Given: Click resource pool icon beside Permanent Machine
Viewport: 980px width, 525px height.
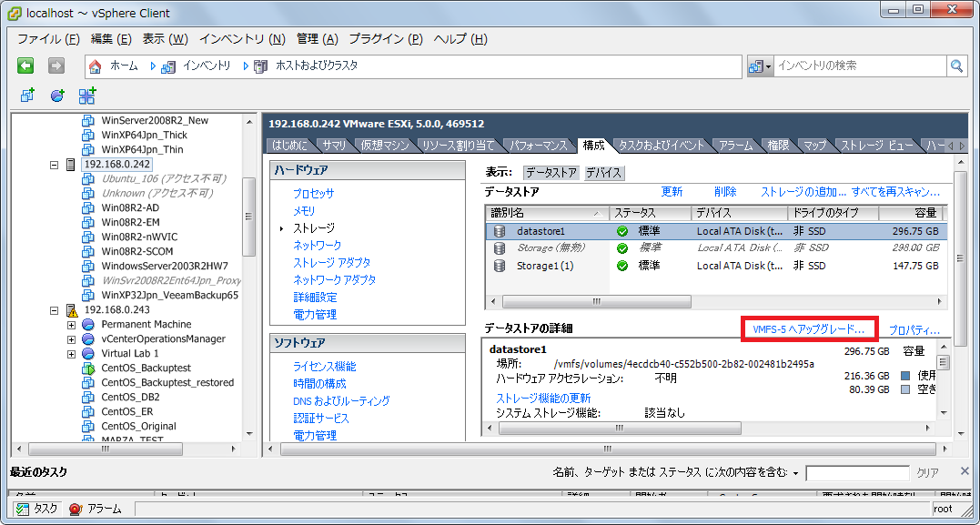Looking at the screenshot, I should coord(88,325).
